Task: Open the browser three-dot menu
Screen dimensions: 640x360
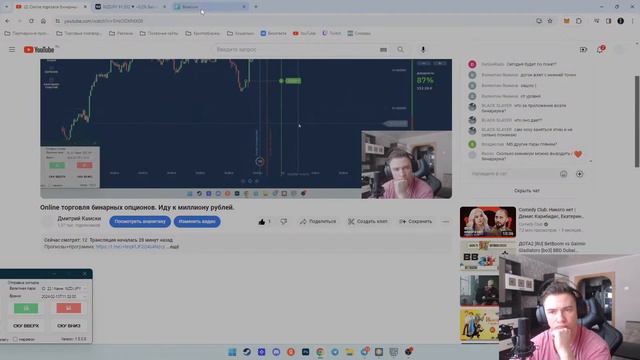Action: coord(633,21)
